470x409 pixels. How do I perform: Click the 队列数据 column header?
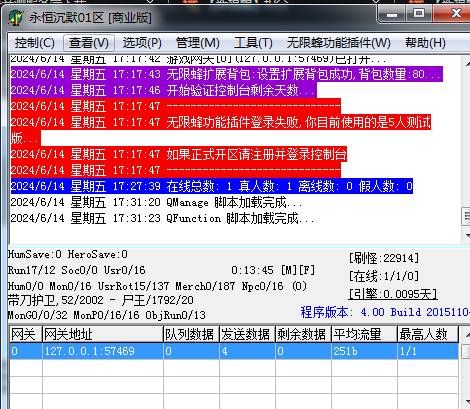point(191,334)
